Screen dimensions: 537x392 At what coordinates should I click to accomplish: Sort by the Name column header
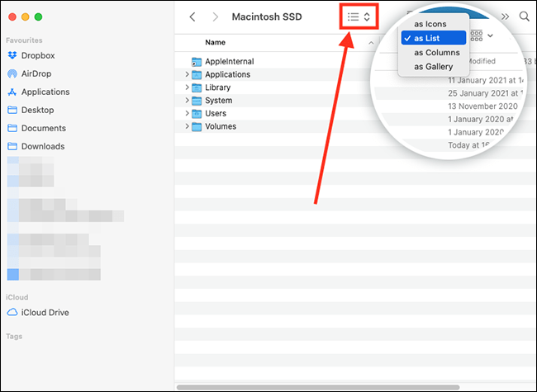pos(216,42)
